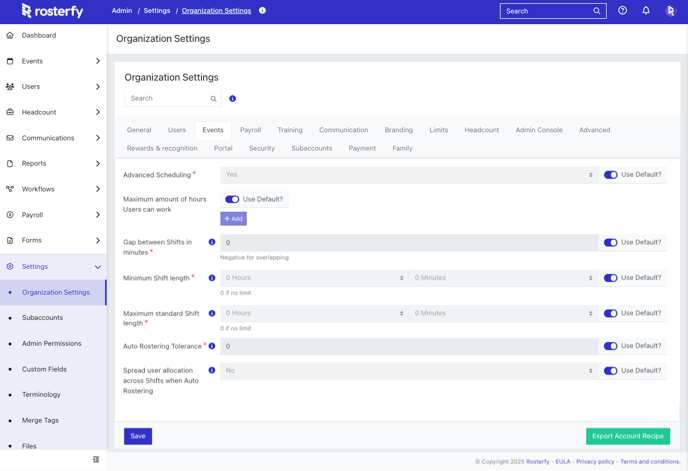Open the Privacy policy link
The image size is (688, 471).
point(595,461)
